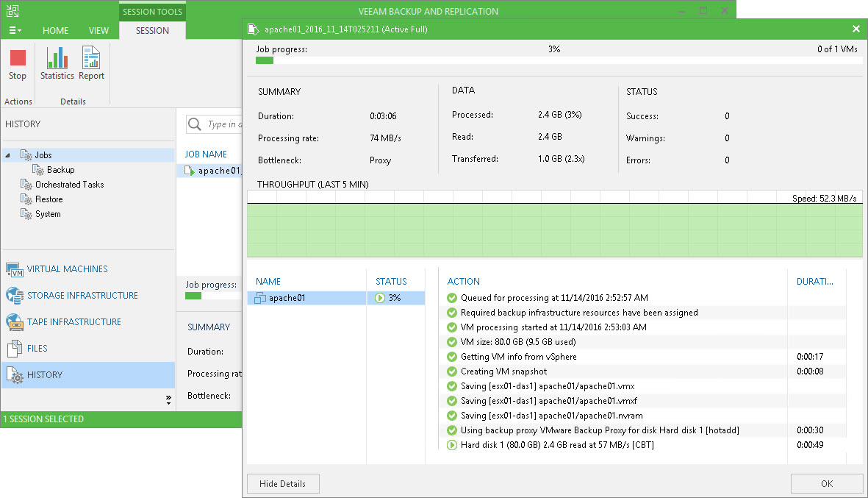Image resolution: width=868 pixels, height=498 pixels.
Task: Select the Virtual Machines pane icon
Action: (15, 269)
